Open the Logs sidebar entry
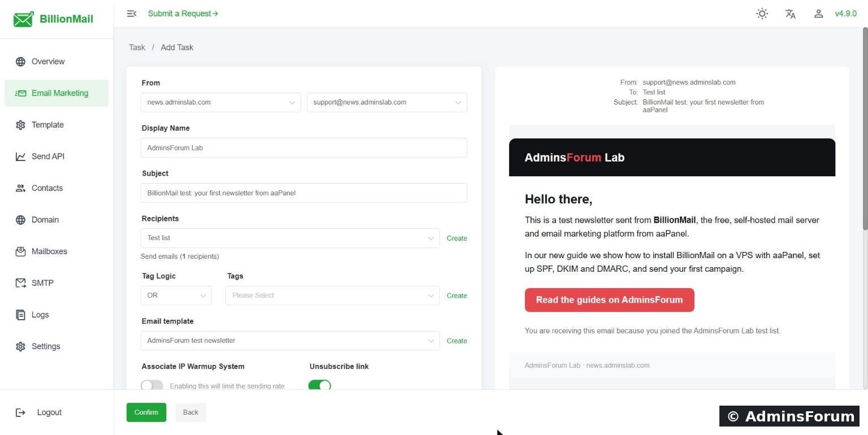 57,315
